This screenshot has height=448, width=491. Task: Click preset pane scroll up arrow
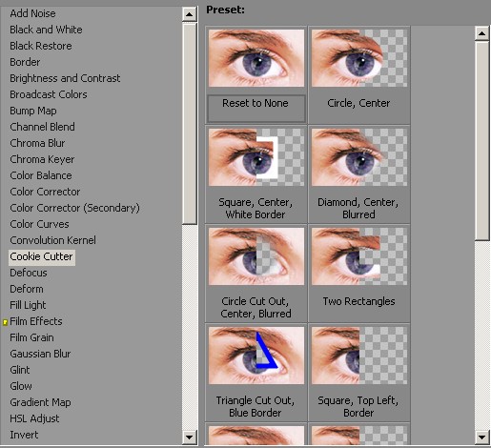481,33
